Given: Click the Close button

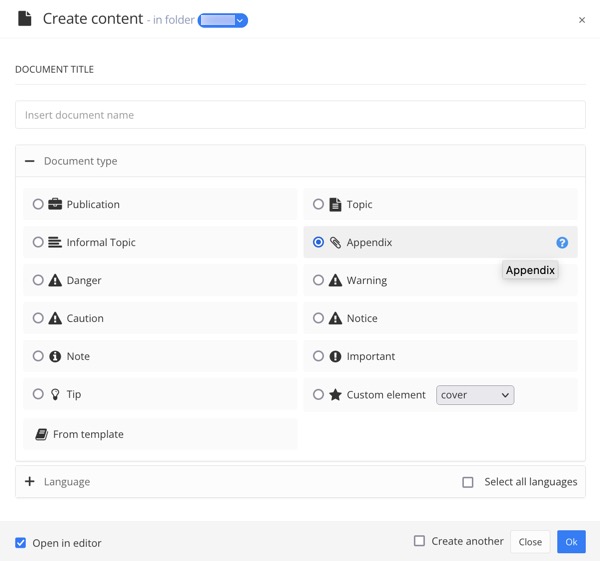Looking at the screenshot, I should click(x=530, y=542).
